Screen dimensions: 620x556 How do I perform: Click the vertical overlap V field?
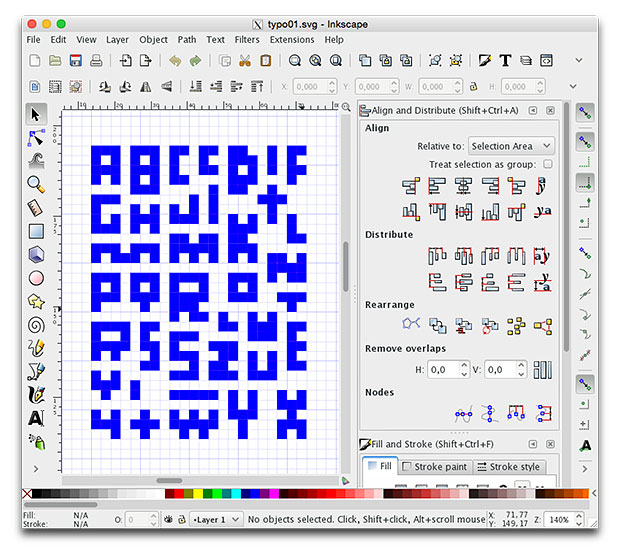[500, 370]
